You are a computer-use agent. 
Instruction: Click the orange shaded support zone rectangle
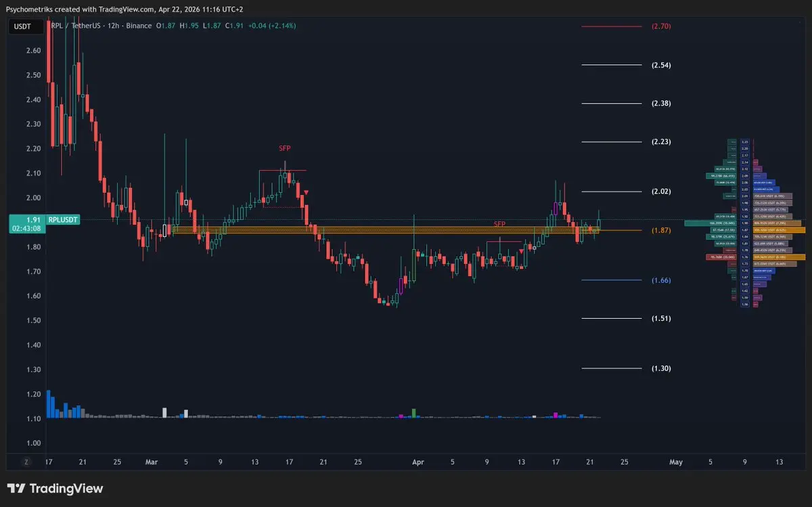point(386,230)
